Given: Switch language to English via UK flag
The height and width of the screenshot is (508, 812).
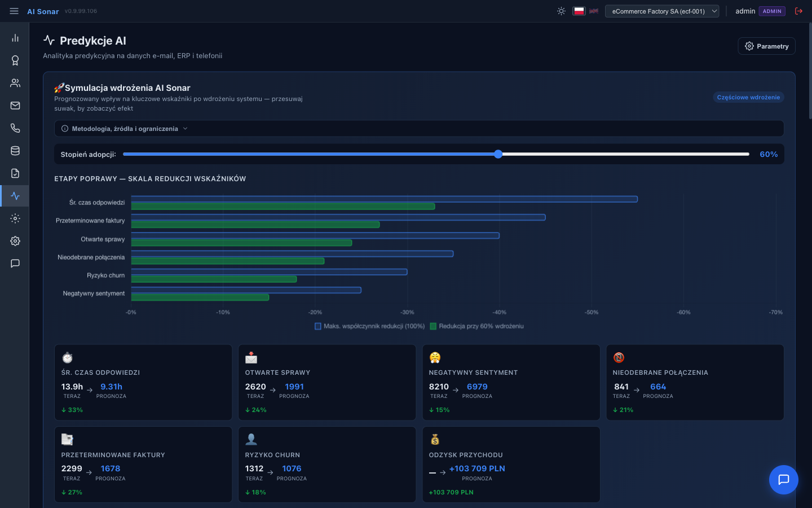Looking at the screenshot, I should coord(594,11).
